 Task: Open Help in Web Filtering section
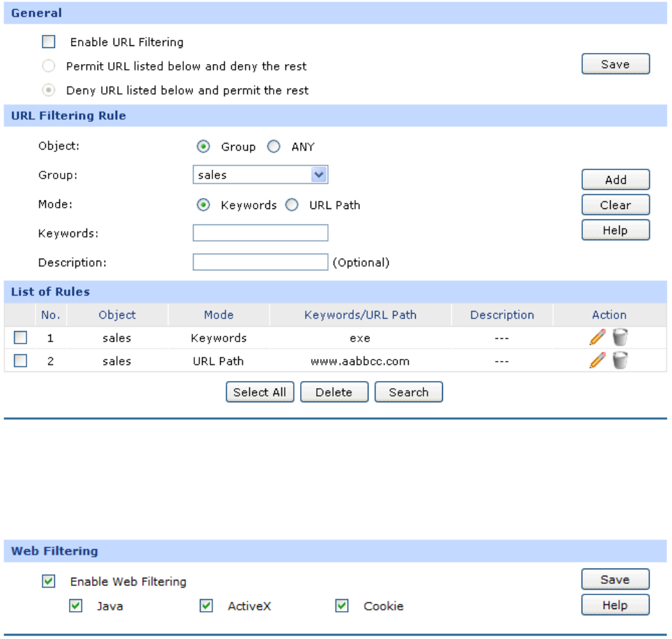(616, 605)
